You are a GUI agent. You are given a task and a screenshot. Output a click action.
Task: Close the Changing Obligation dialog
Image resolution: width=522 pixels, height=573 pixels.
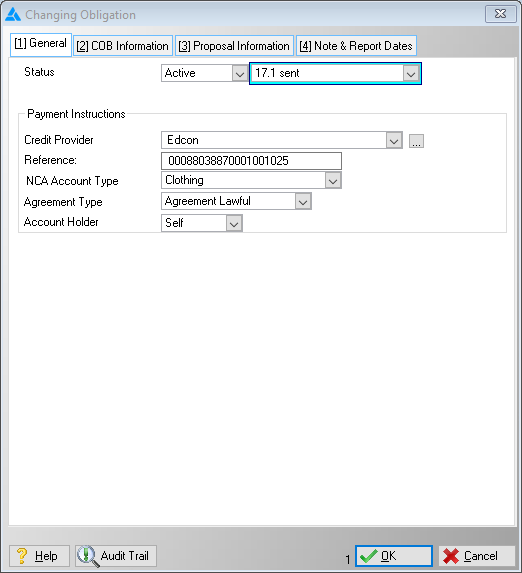[x=500, y=14]
